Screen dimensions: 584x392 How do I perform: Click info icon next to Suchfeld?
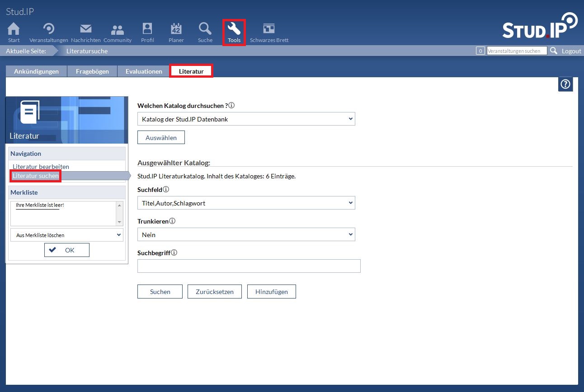tap(166, 190)
